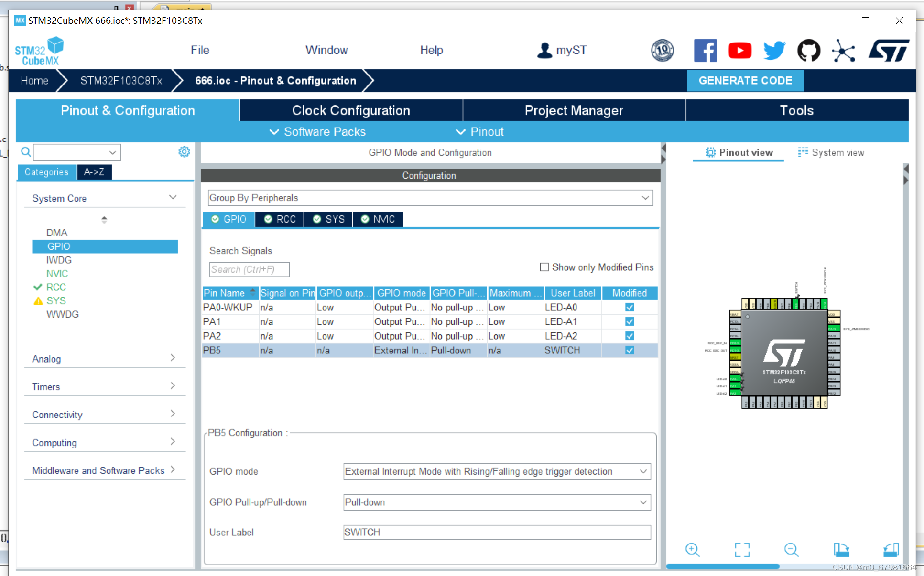Screen dimensions: 924x576
Task: Click the GENERATE CODE button
Action: [x=745, y=80]
